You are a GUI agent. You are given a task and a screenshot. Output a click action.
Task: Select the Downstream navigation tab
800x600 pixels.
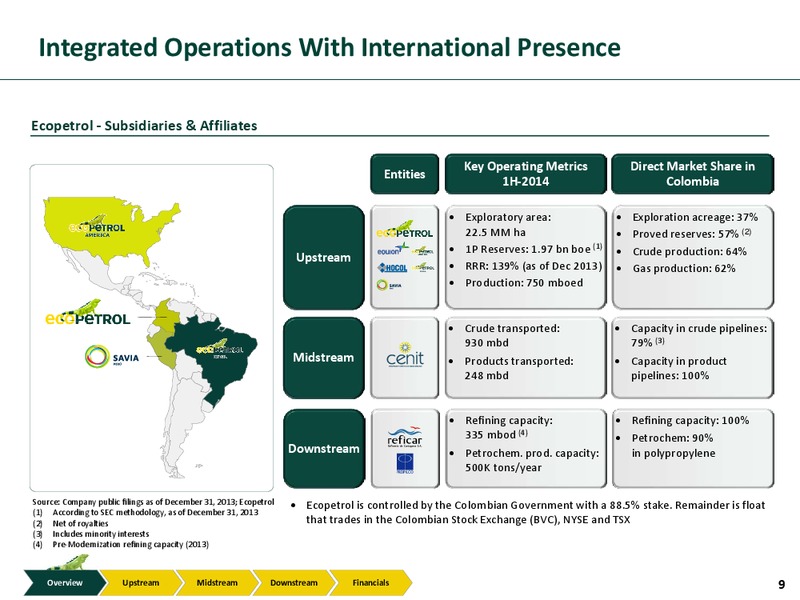click(294, 583)
